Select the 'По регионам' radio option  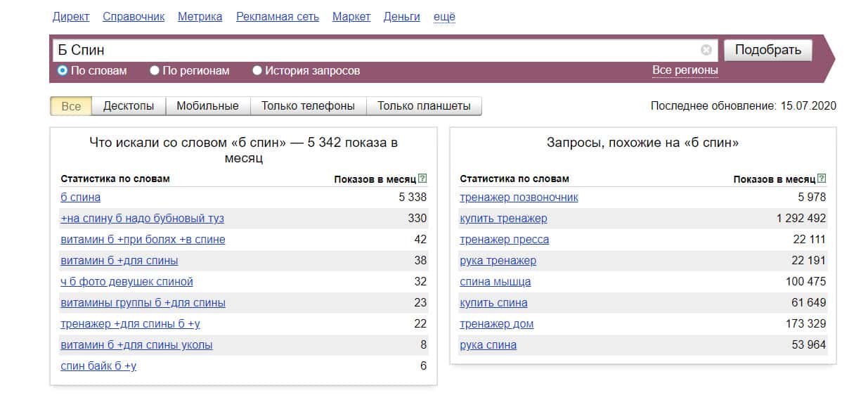point(155,70)
